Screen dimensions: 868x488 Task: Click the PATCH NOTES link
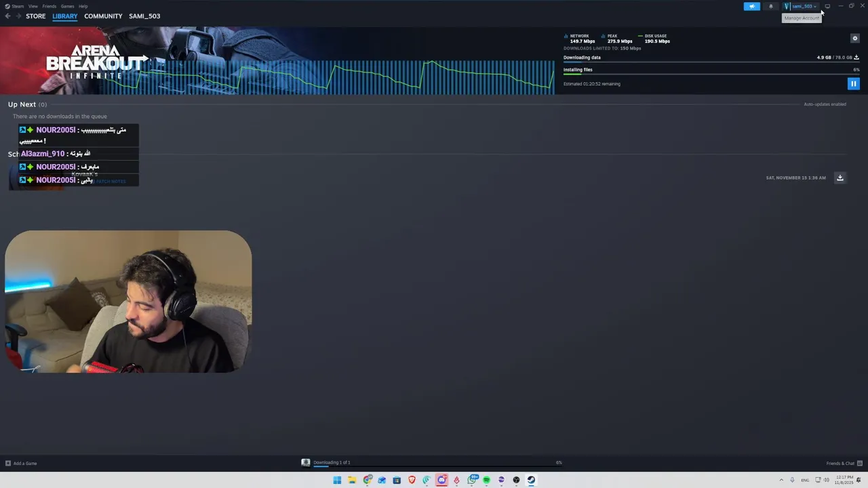click(x=111, y=182)
